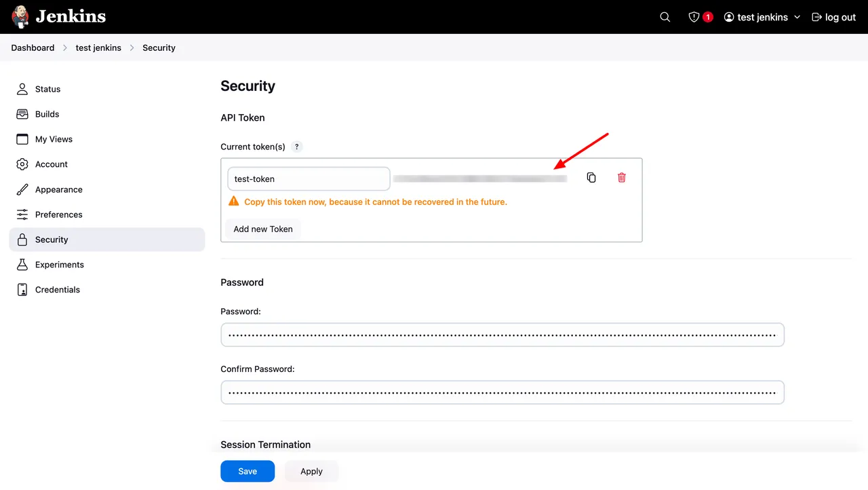Click the user avatar icon in header

(x=729, y=17)
